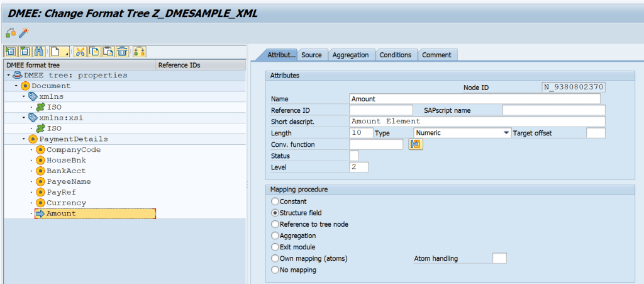The width and height of the screenshot is (644, 284).
Task: Click the Target offset input field
Action: tap(596, 133)
